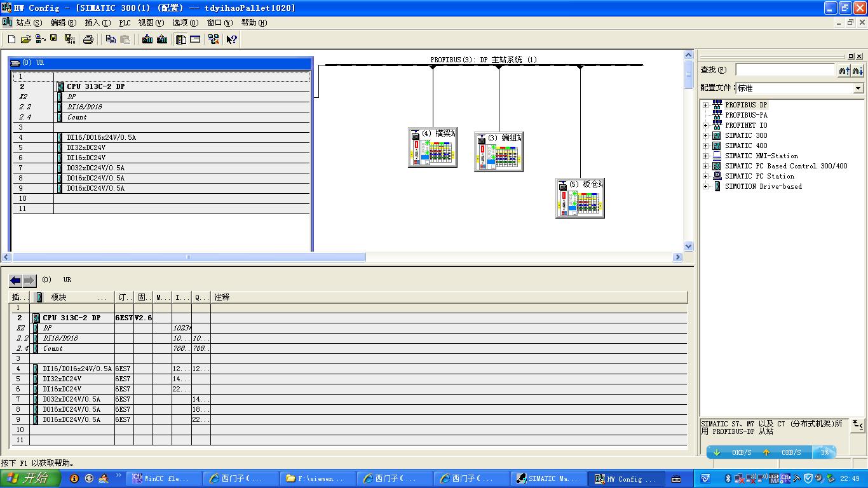The height and width of the screenshot is (488, 868).
Task: Open the 选项(O) menu
Action: click(185, 23)
